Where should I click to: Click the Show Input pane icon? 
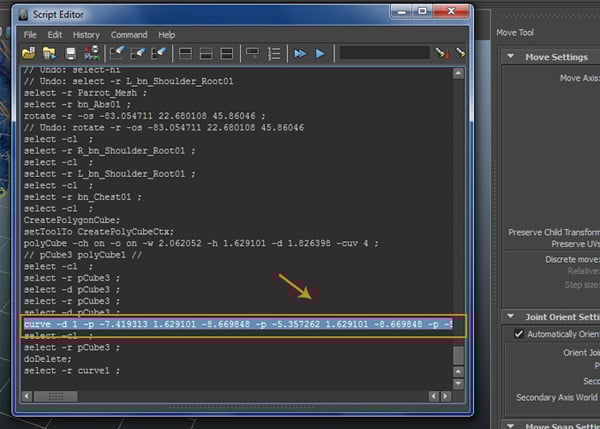point(206,53)
